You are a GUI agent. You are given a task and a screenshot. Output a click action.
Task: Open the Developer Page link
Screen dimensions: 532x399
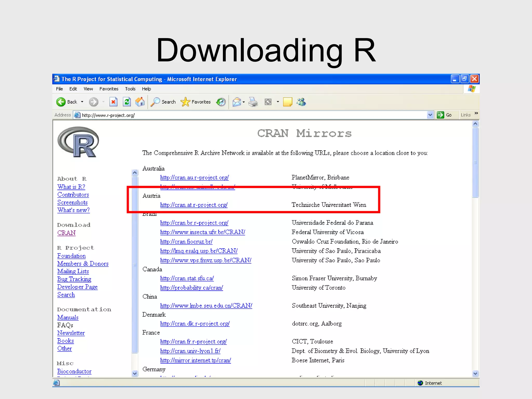[77, 287]
